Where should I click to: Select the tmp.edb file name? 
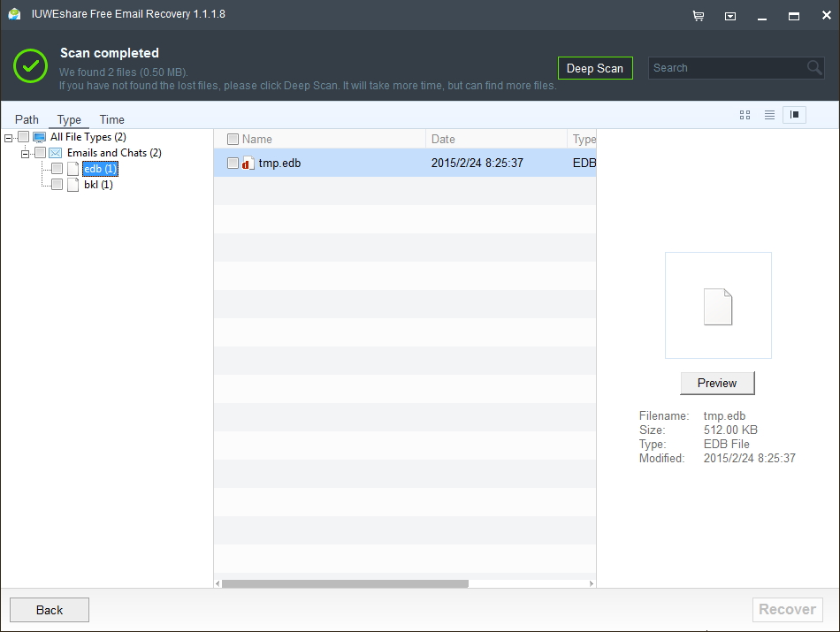coord(279,163)
